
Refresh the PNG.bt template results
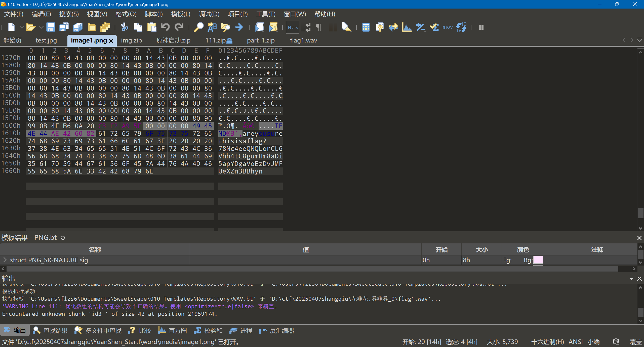click(63, 238)
